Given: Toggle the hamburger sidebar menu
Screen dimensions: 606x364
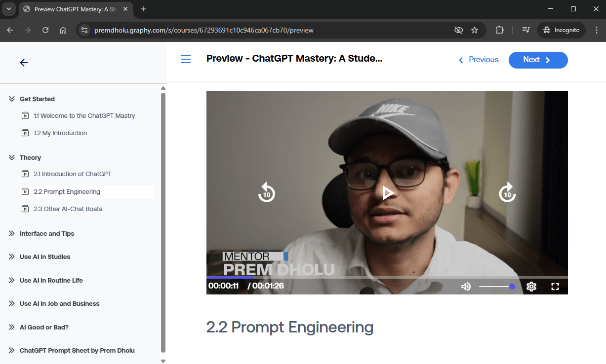Looking at the screenshot, I should pyautogui.click(x=186, y=60).
